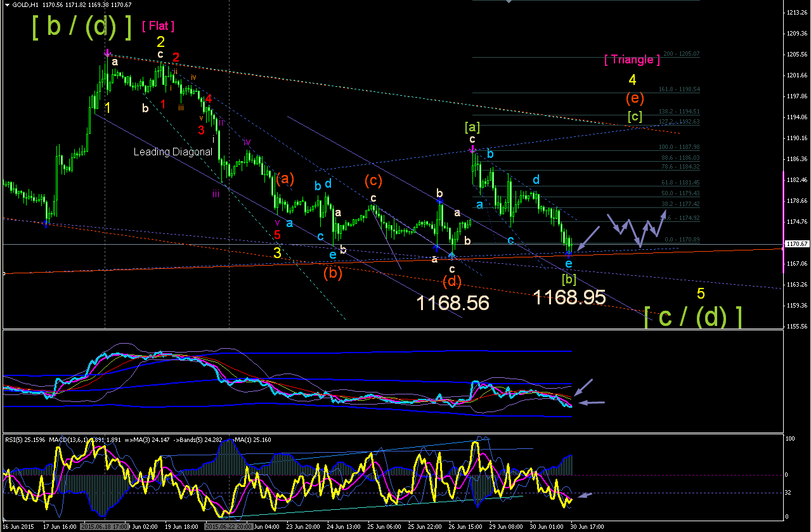
Task: Click Fibonacci level '138.2 - 1194.51'
Action: click(x=678, y=111)
